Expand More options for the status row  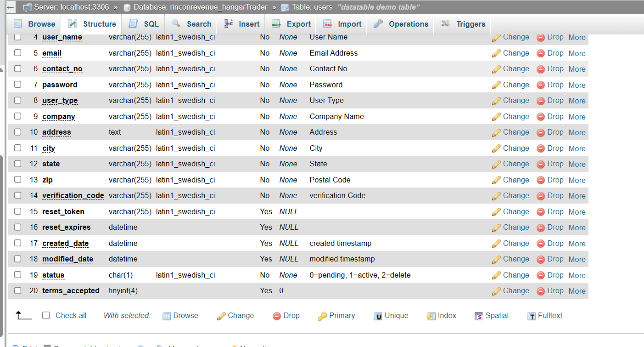(577, 275)
